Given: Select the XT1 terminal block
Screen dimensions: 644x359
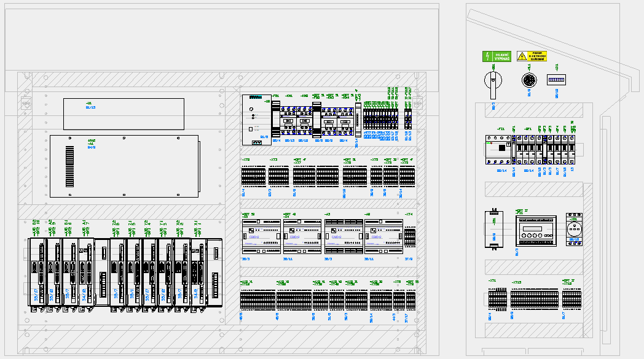Looking at the screenshot, I should tap(497, 299).
